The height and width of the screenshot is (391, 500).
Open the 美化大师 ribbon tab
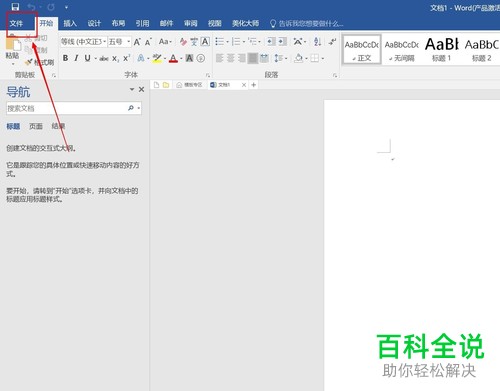coord(245,23)
